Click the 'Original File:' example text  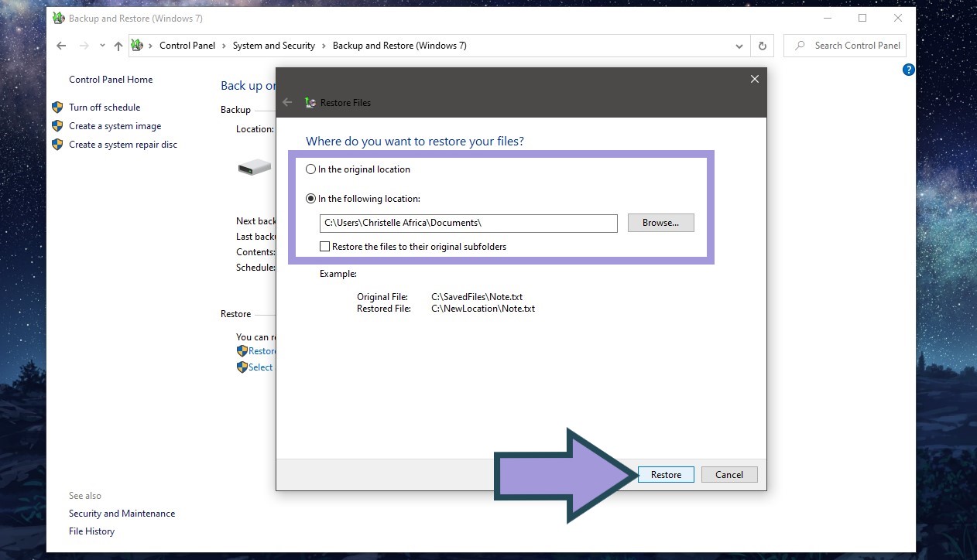382,297
